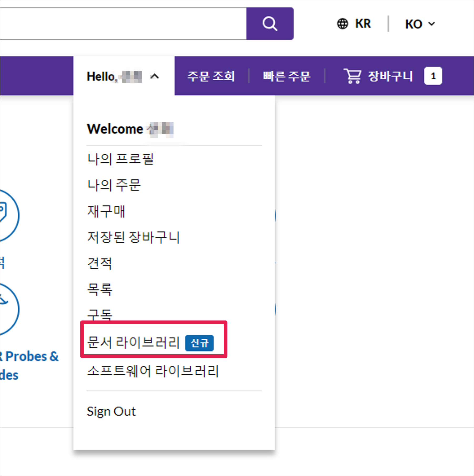Open 나의 프로필 from account menu
Image resolution: width=474 pixels, height=476 pixels.
[120, 159]
